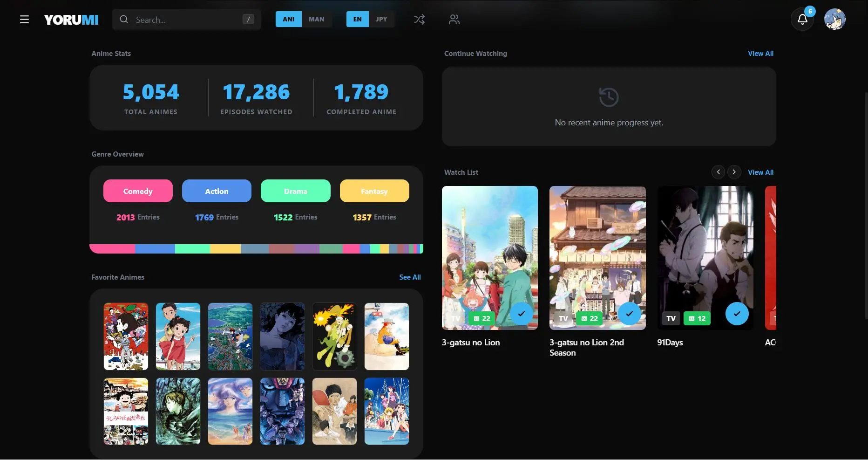
Task: Click the green Drama segment of genre bar
Action: coord(192,249)
